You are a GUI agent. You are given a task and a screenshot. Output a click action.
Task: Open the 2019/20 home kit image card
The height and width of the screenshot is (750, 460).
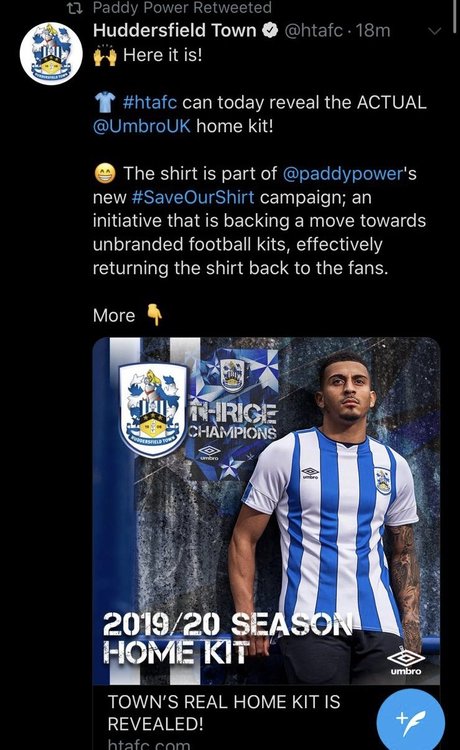(x=266, y=511)
